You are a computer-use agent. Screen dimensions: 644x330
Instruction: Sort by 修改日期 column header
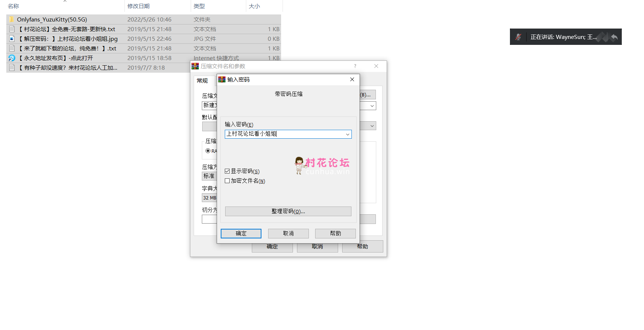[139, 6]
